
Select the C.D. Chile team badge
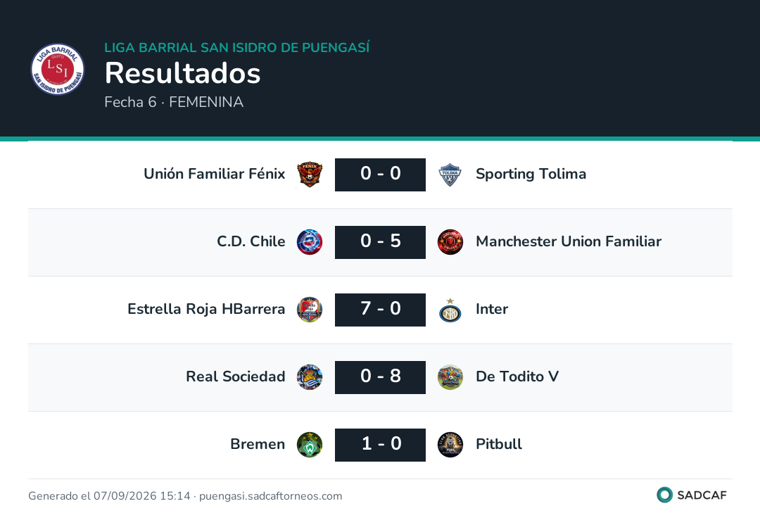[310, 242]
